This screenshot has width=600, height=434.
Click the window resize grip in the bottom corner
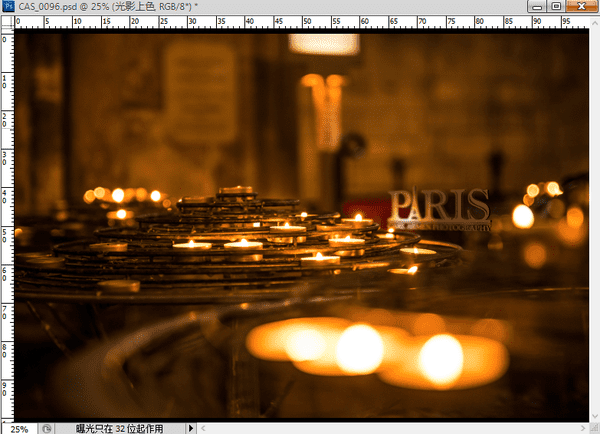595,429
